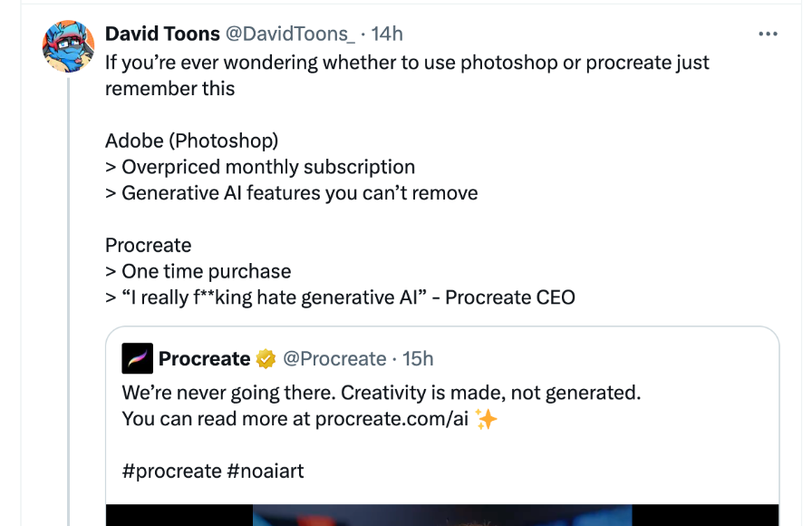
Task: Click the gold verified badge beside Procreate
Action: [x=266, y=358]
